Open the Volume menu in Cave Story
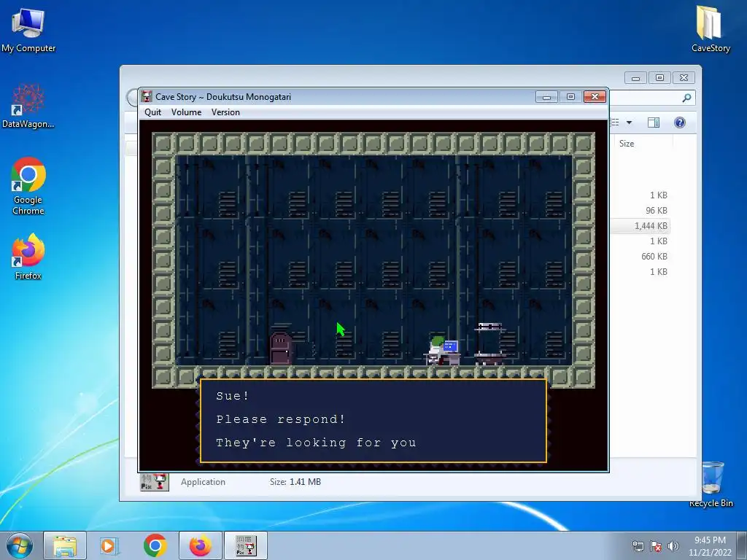The height and width of the screenshot is (560, 747). [186, 112]
